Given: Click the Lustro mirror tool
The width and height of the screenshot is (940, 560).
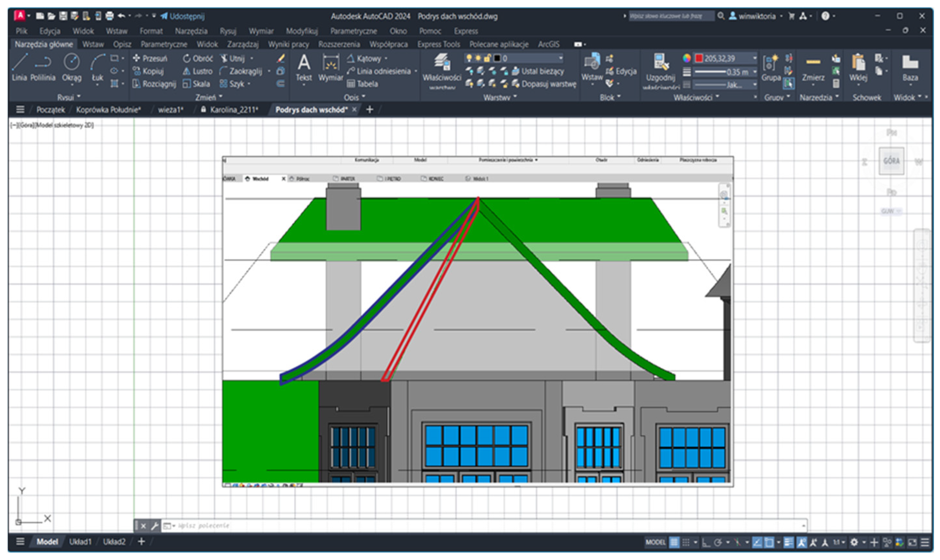Looking at the screenshot, I should [x=198, y=71].
